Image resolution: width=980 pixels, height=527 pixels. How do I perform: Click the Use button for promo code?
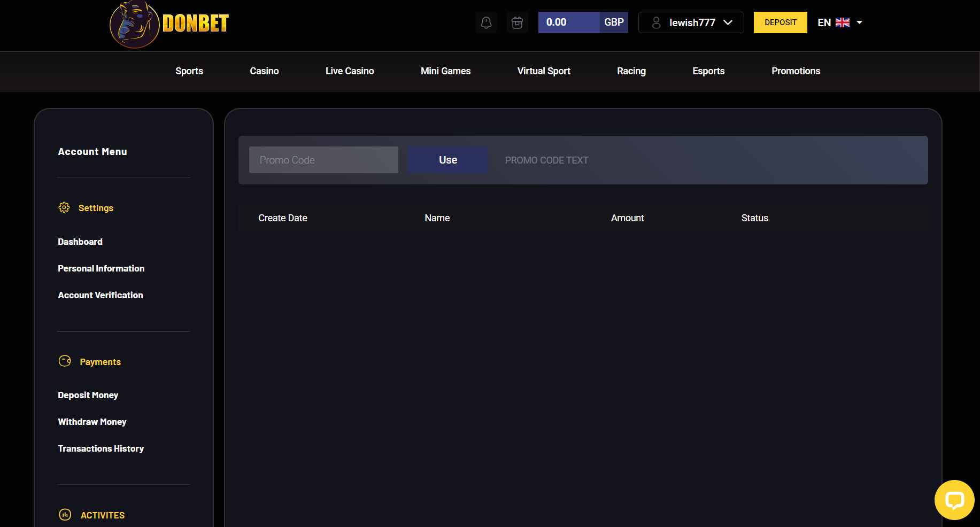click(x=448, y=159)
